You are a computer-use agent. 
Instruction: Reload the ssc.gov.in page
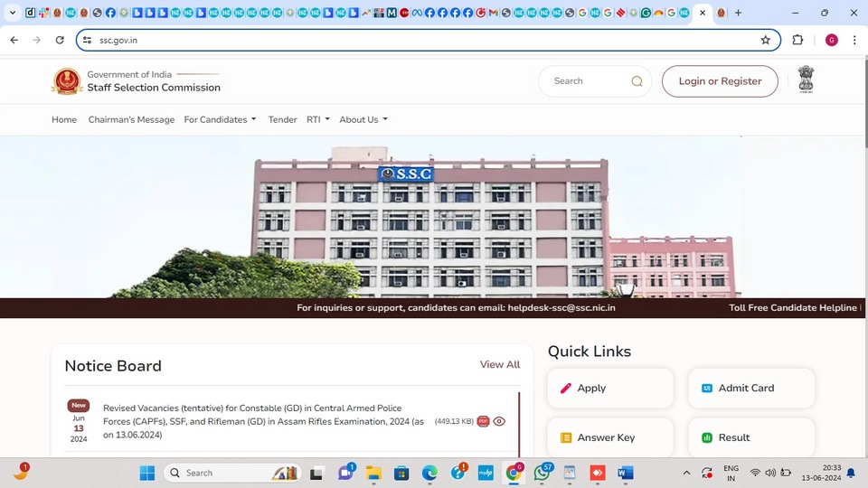point(60,40)
